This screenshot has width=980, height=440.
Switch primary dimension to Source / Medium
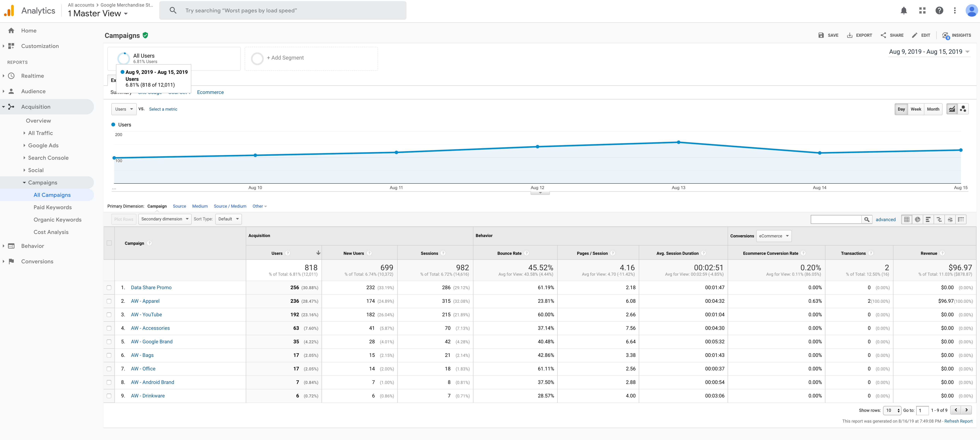[230, 206]
